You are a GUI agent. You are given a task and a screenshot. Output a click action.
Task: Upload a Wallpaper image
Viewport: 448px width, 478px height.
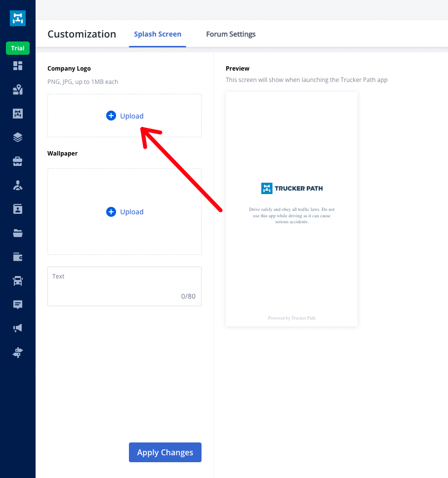(124, 212)
